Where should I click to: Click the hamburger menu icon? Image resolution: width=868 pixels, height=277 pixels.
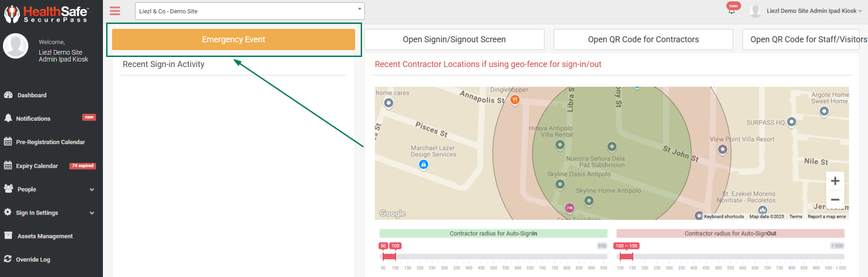[115, 11]
